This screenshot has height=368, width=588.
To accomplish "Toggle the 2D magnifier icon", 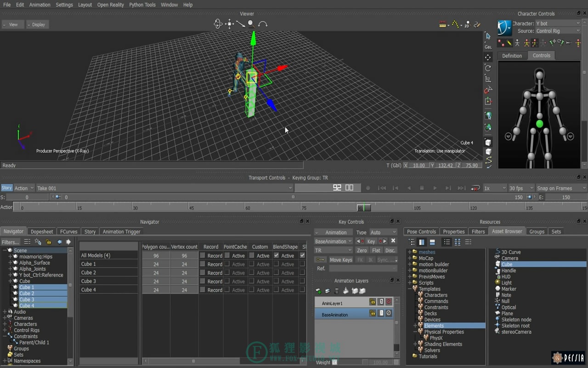I will 467,24.
